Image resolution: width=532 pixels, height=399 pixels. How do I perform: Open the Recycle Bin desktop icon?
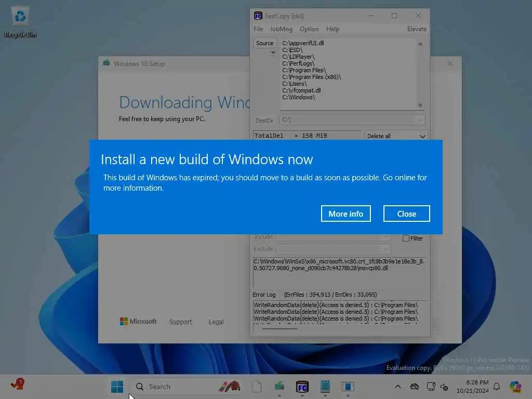(x=20, y=22)
